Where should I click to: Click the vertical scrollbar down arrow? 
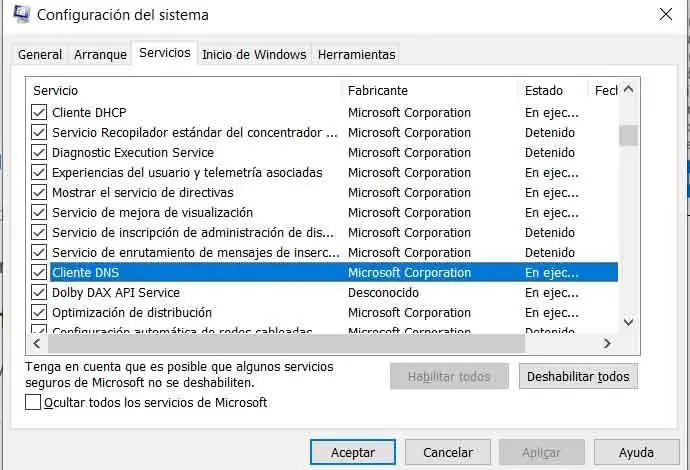(x=628, y=322)
